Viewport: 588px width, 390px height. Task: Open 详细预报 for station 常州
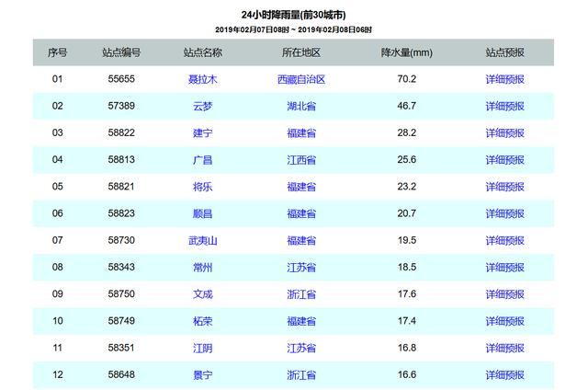tap(504, 268)
